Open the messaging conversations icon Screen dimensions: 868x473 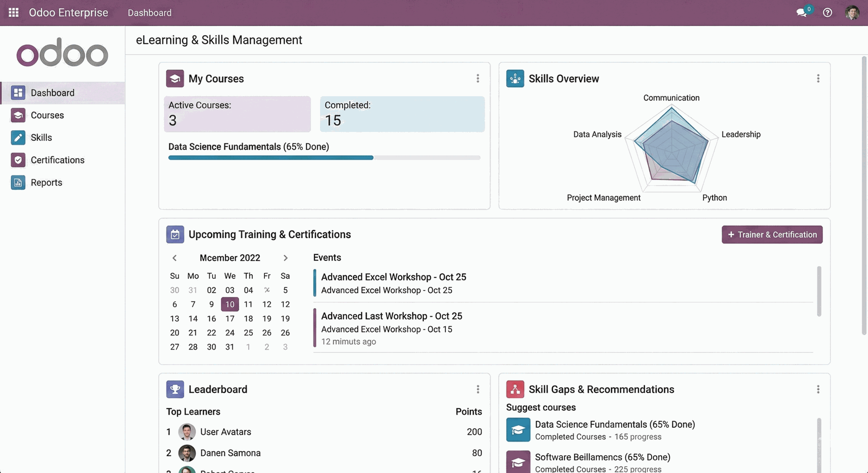(801, 13)
